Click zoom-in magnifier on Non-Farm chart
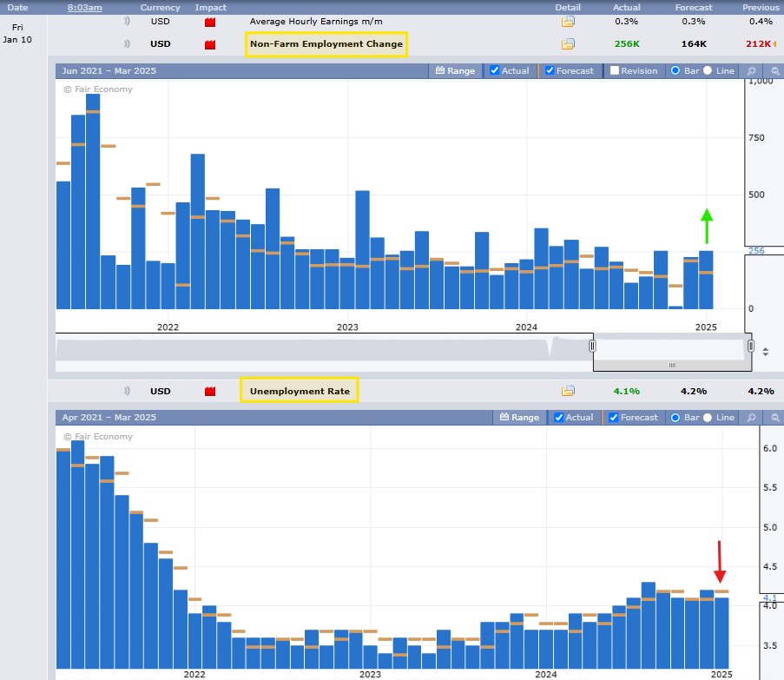Viewport: 784px width, 680px height. [754, 70]
